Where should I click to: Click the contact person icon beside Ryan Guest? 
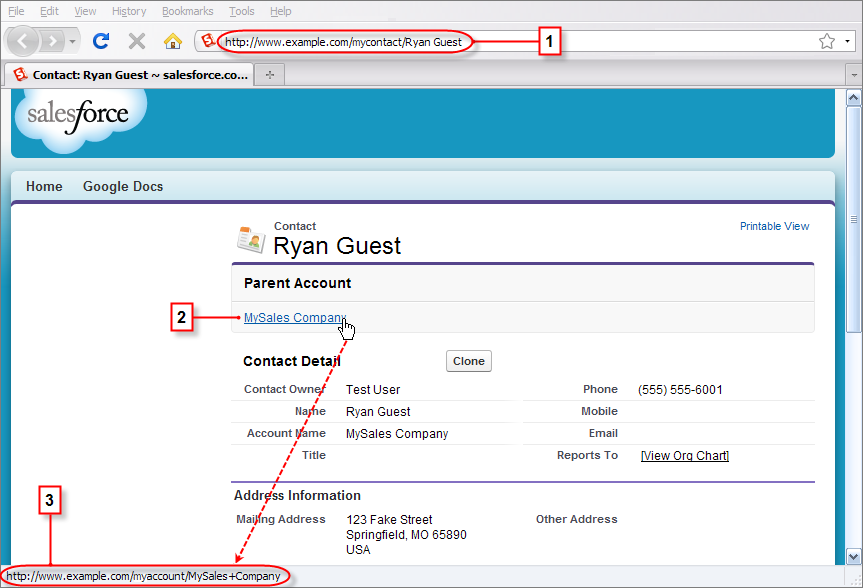pos(252,237)
